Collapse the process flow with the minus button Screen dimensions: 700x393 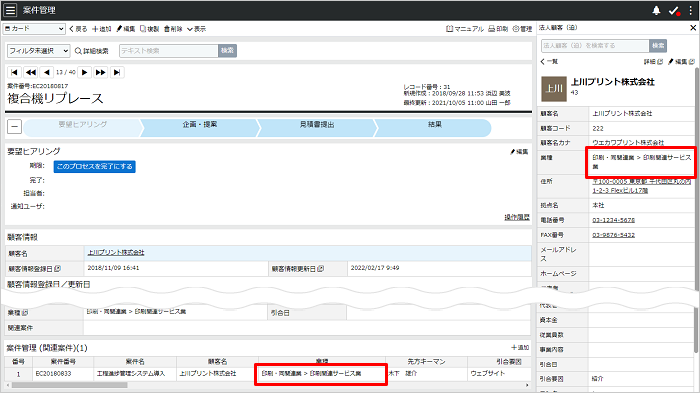(x=14, y=127)
